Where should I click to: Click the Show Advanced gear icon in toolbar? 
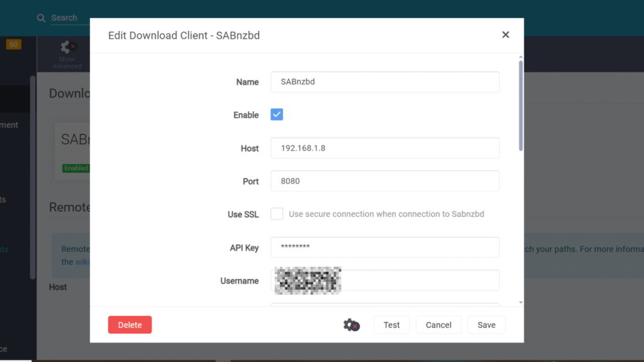point(67,47)
